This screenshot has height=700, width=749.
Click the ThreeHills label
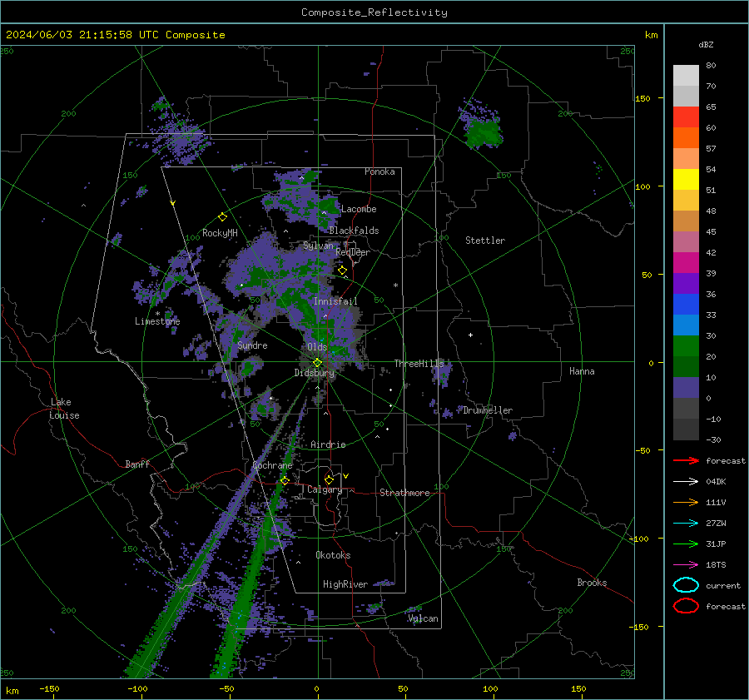point(419,364)
